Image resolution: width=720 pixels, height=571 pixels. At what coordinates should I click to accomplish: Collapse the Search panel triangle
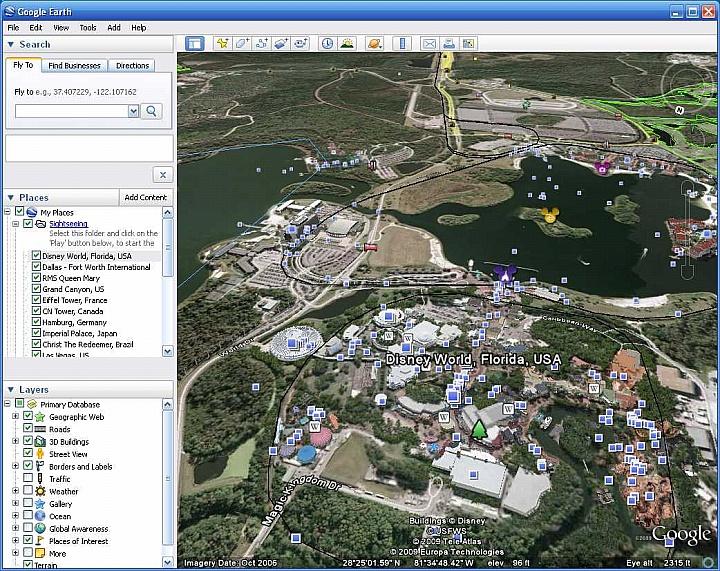11,45
